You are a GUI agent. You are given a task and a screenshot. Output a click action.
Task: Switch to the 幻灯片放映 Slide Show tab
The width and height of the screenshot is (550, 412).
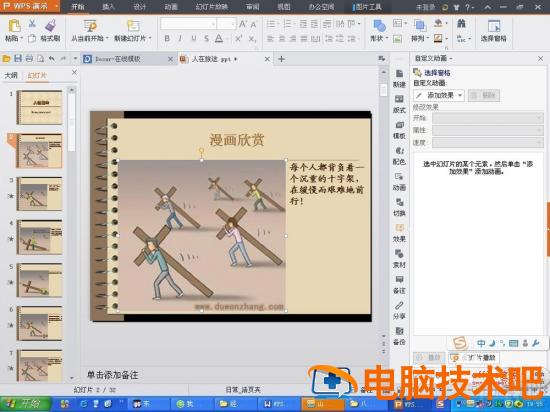coord(212,7)
